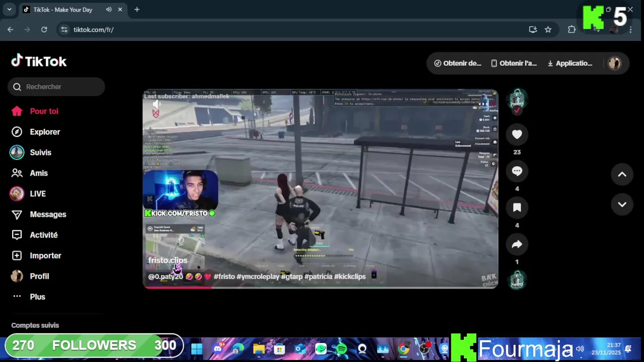This screenshot has width=644, height=362.
Task: Open the Profil page
Action: tap(30, 276)
